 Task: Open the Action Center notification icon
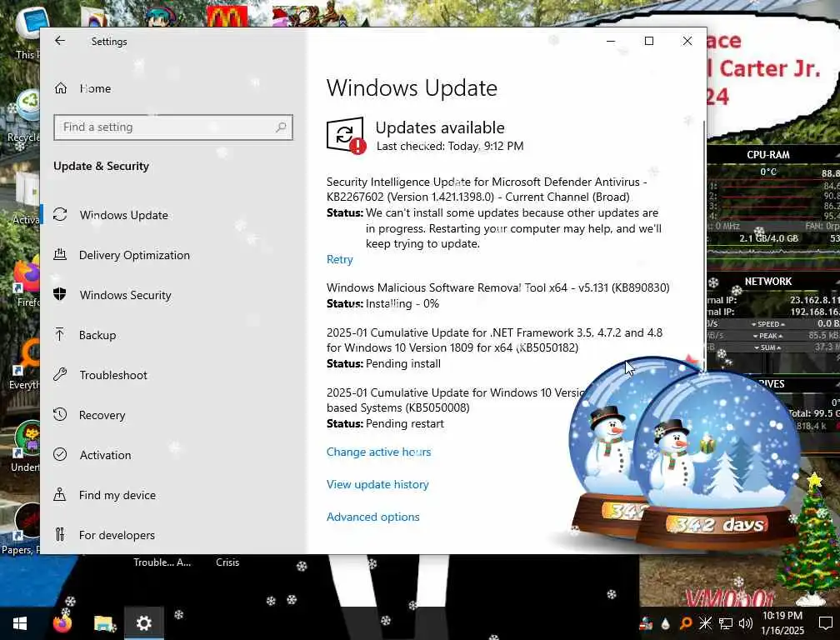tap(826, 623)
